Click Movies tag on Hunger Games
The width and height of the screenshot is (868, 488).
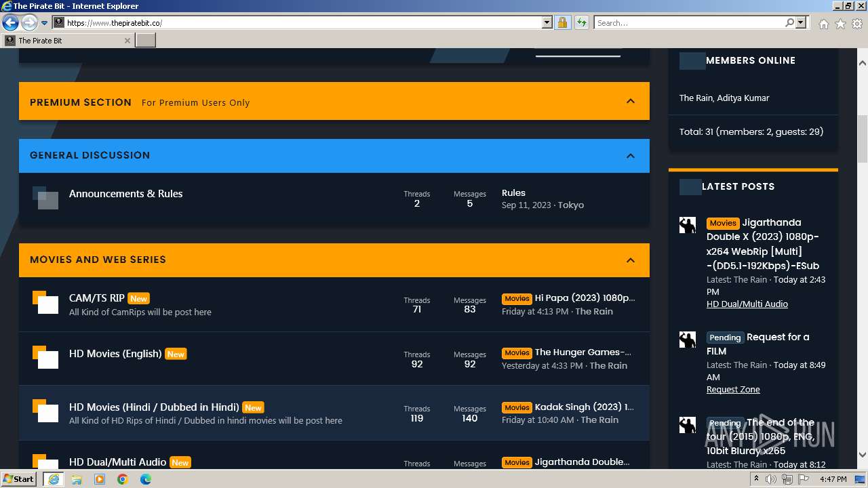517,352
